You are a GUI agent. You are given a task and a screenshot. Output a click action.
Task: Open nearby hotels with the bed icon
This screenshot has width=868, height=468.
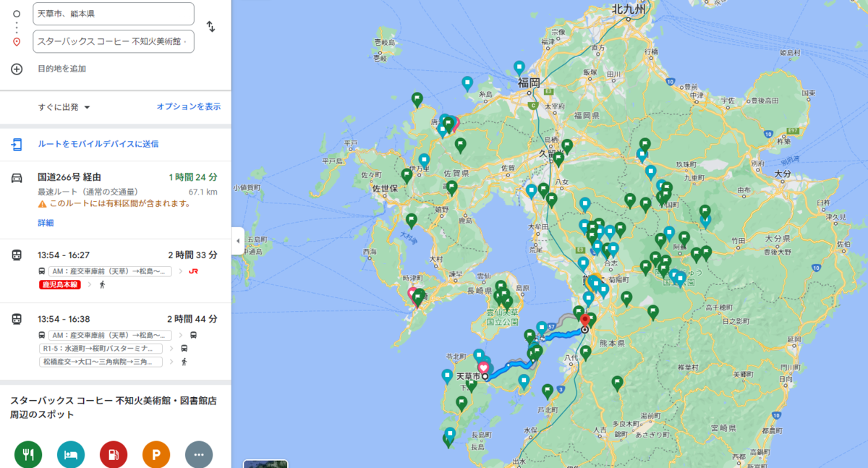[71, 455]
